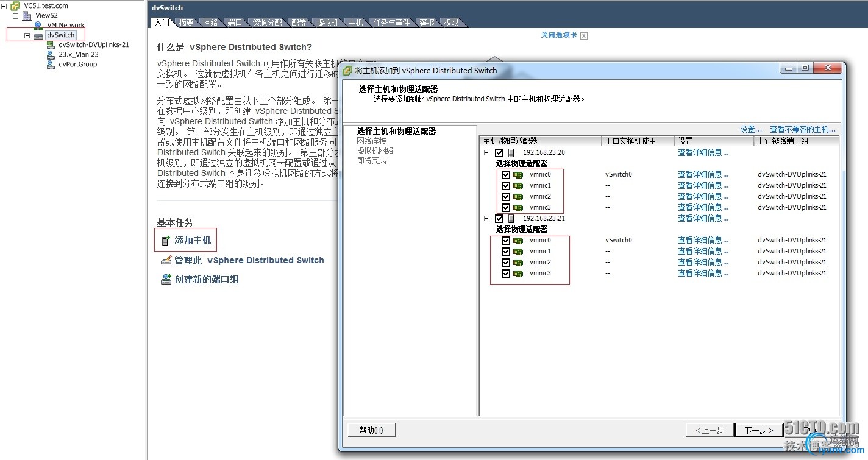Click the dvPortGroup icon in tree

point(51,64)
